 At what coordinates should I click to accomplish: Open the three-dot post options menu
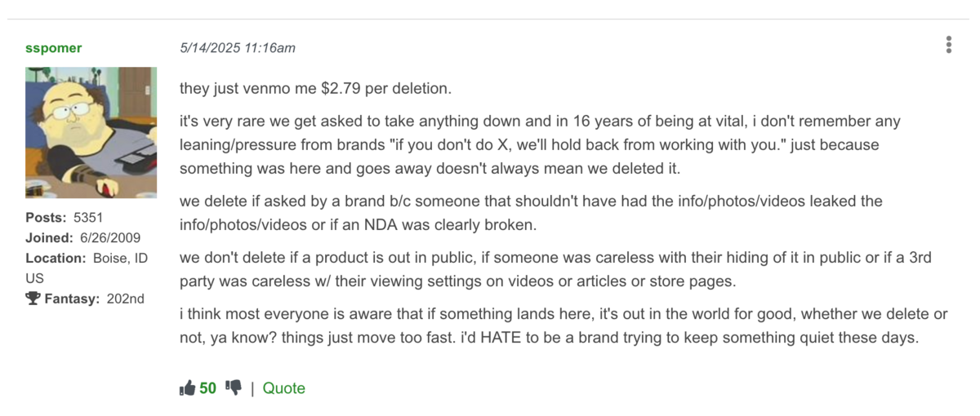948,45
